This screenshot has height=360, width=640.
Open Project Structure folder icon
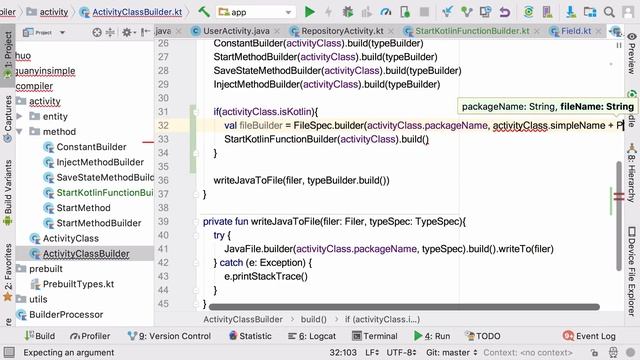tap(590, 12)
